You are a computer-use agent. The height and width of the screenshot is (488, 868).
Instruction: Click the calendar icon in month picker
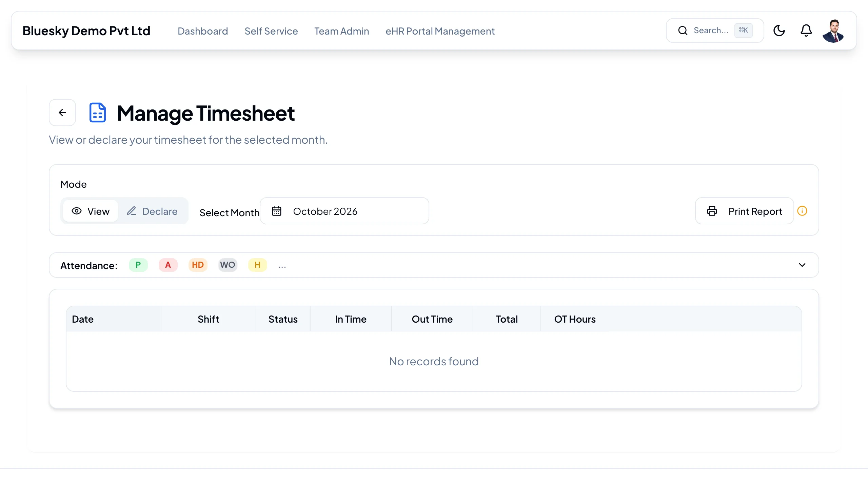click(277, 211)
